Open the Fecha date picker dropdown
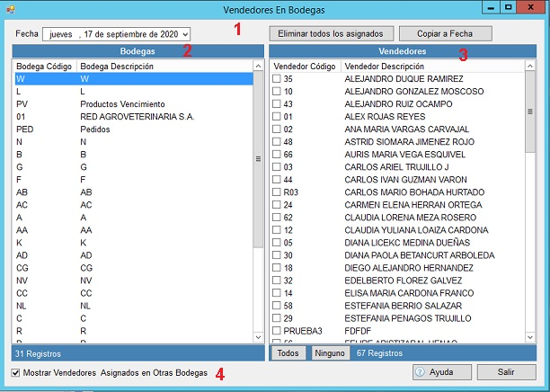 tap(184, 34)
